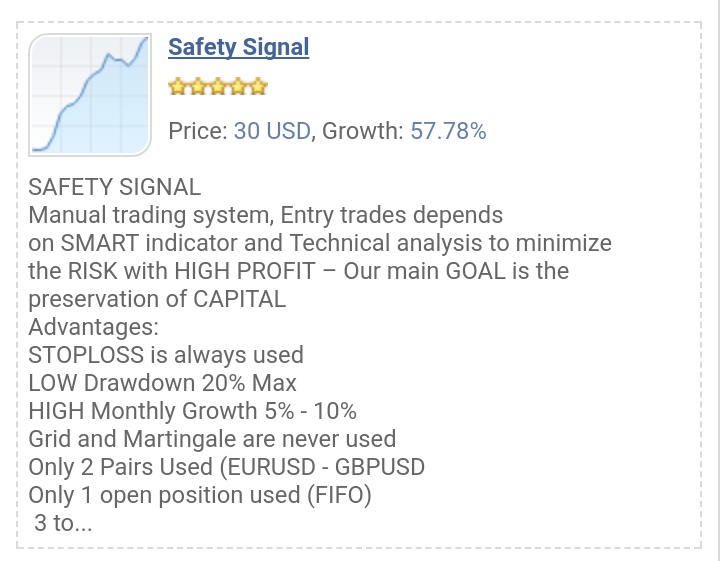Click the SAFETY SIGNAL description heading
720x561 pixels.
(114, 187)
